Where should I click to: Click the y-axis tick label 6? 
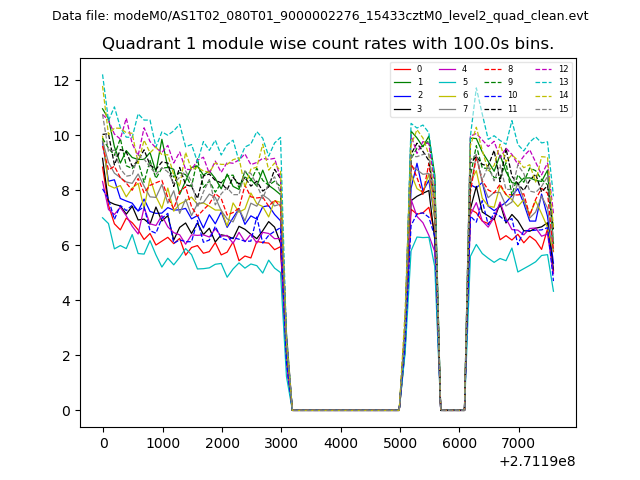pyautogui.click(x=65, y=246)
